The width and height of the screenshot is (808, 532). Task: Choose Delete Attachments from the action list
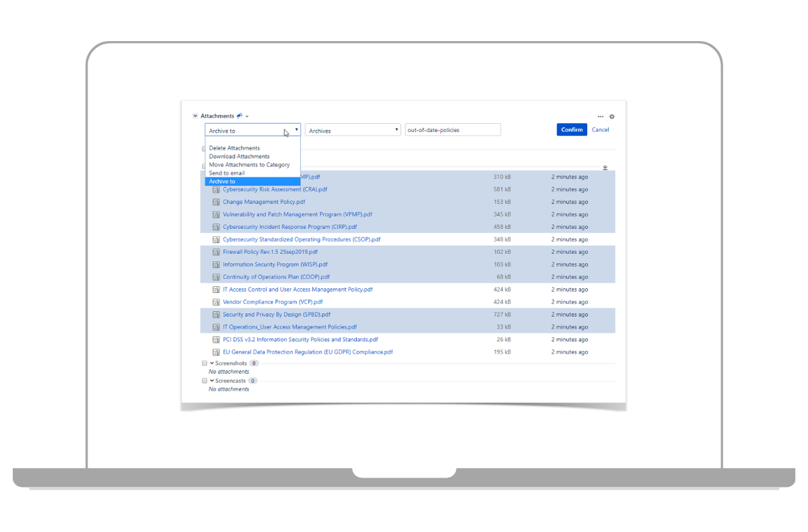[x=234, y=148]
